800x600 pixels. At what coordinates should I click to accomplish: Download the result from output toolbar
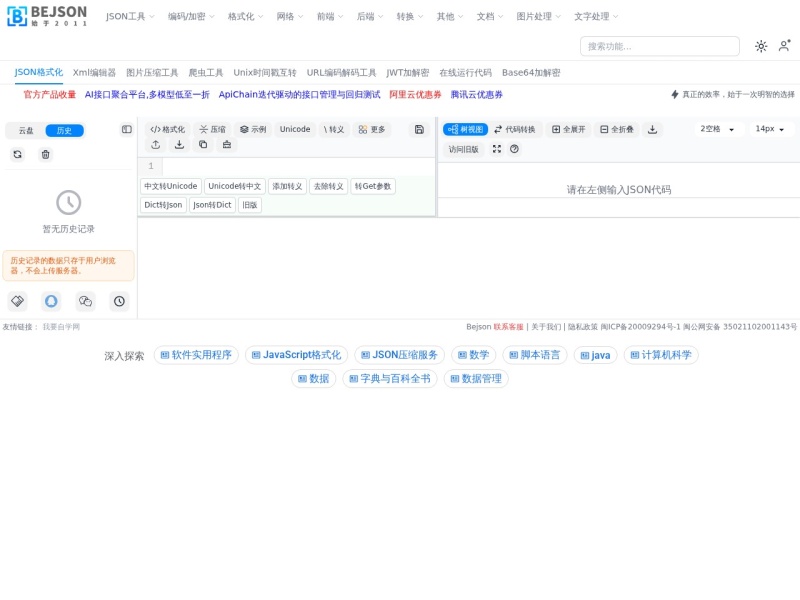(x=652, y=130)
